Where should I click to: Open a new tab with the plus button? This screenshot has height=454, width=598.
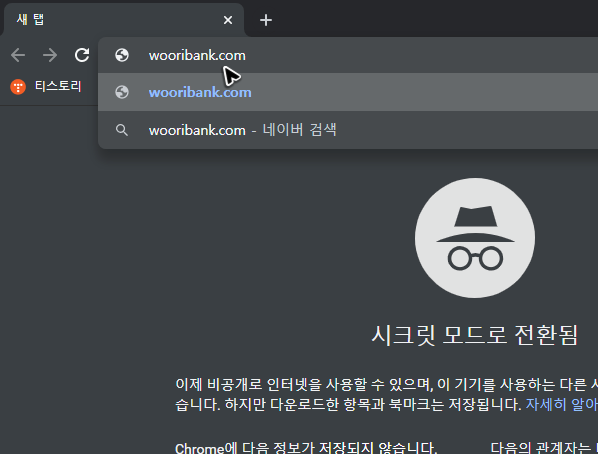(x=266, y=20)
